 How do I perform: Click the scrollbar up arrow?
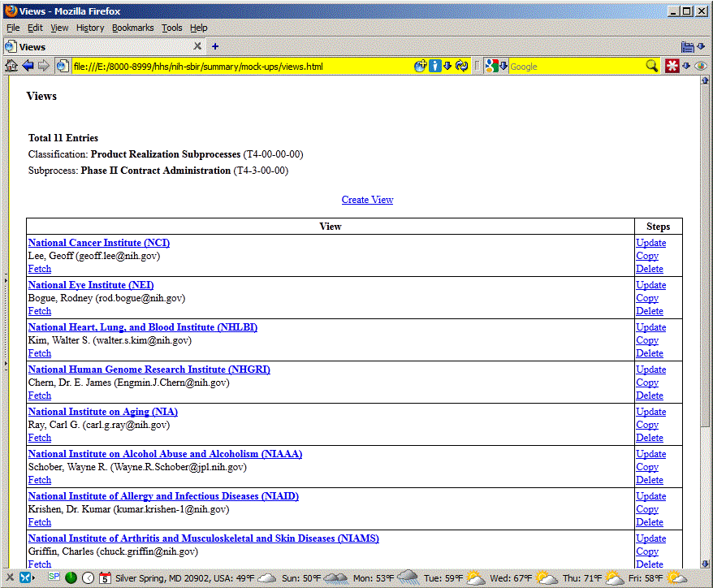coord(705,80)
